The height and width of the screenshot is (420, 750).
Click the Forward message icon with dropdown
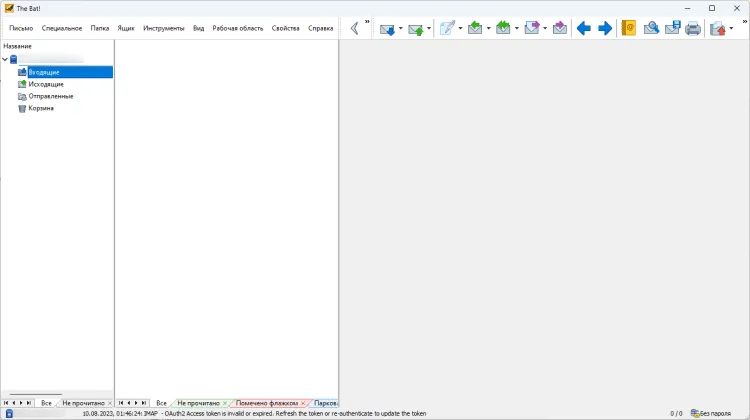(532, 28)
